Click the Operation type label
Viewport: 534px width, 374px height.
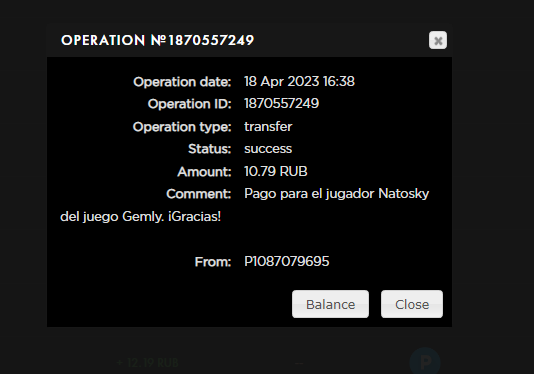182,127
